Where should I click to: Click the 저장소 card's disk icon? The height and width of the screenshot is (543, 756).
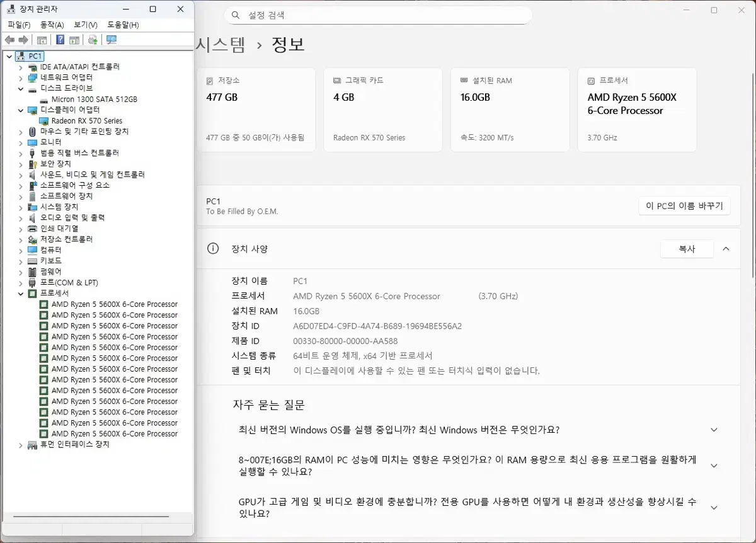[x=210, y=81]
